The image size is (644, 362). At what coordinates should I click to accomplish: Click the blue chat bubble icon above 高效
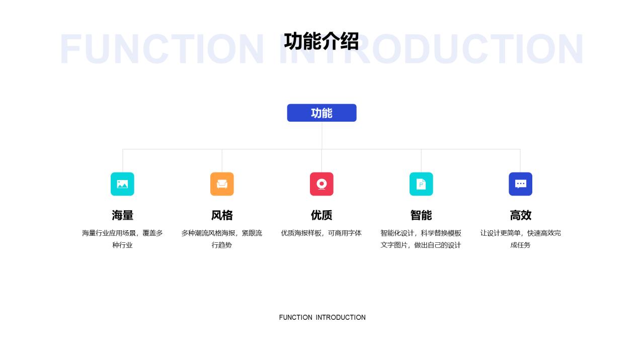pyautogui.click(x=520, y=184)
